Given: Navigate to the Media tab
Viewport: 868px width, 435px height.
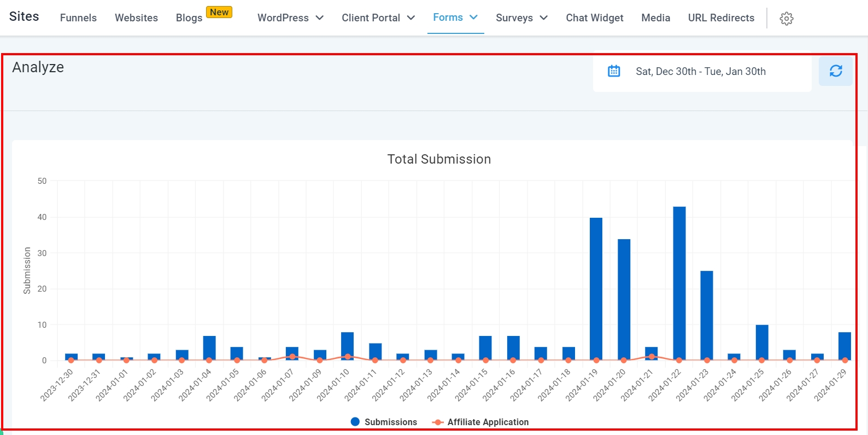Looking at the screenshot, I should [x=655, y=18].
